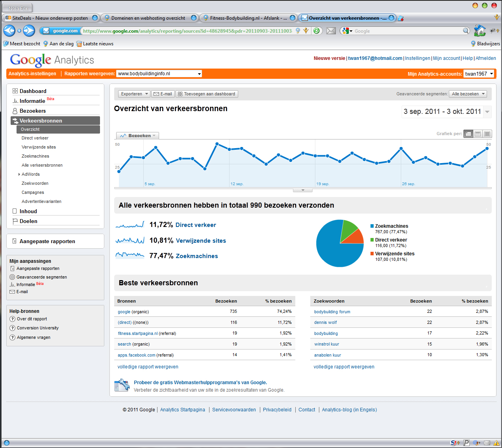This screenshot has width=502, height=448.
Task: Click the Webmaster tools wrench icon
Action: (122, 385)
